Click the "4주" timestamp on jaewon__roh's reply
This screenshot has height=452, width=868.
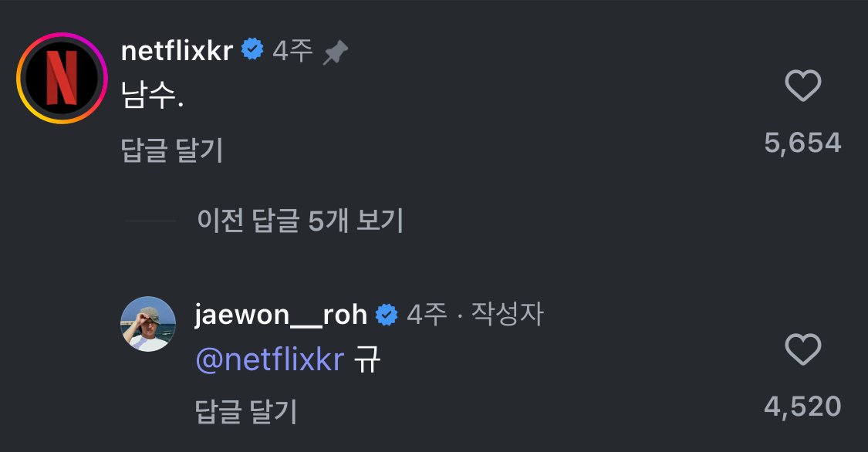(427, 315)
